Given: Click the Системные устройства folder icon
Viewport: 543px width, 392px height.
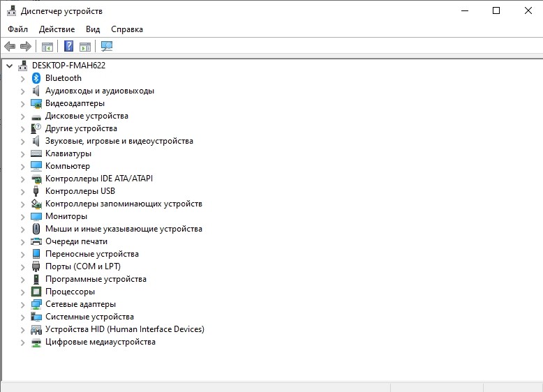Looking at the screenshot, I should (36, 317).
